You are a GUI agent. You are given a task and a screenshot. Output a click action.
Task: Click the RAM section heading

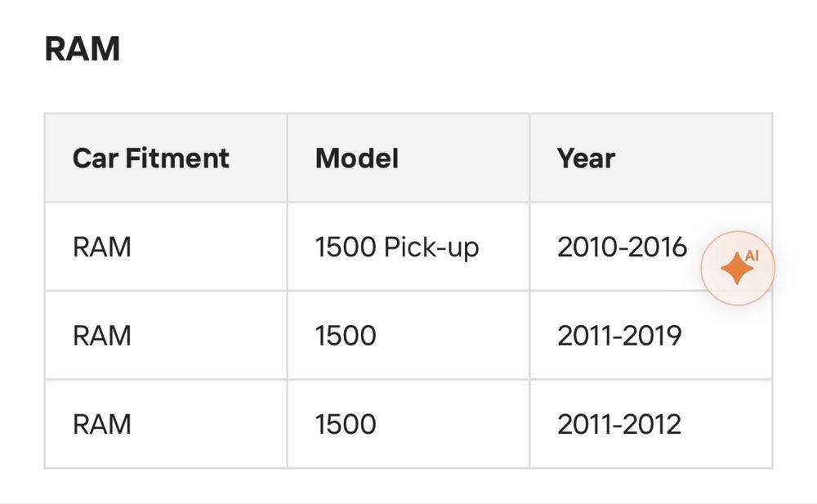83,49
